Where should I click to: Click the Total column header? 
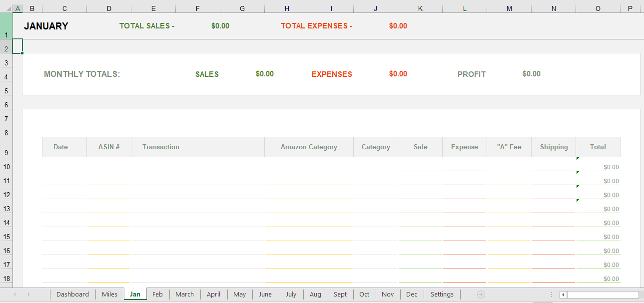[598, 147]
